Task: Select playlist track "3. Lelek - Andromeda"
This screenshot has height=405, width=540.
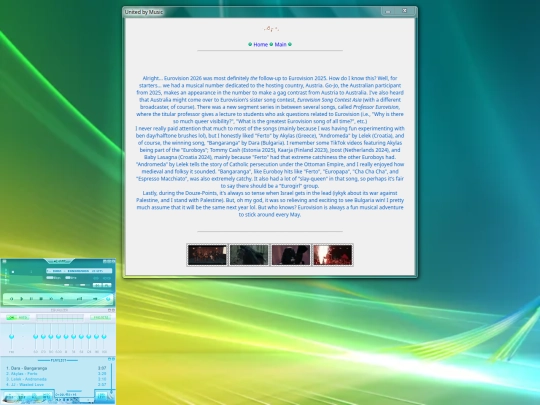Action: 27,379
